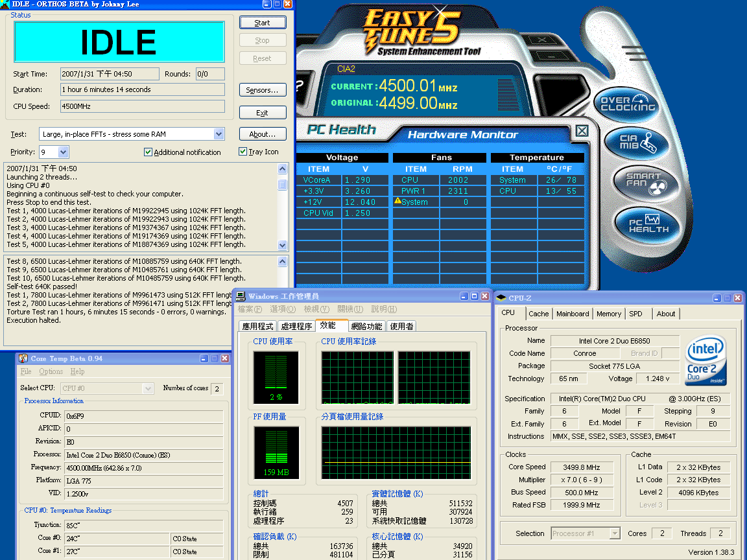This screenshot has height=560, width=747.
Task: Minimize the CPU-Z window
Action: (717, 298)
